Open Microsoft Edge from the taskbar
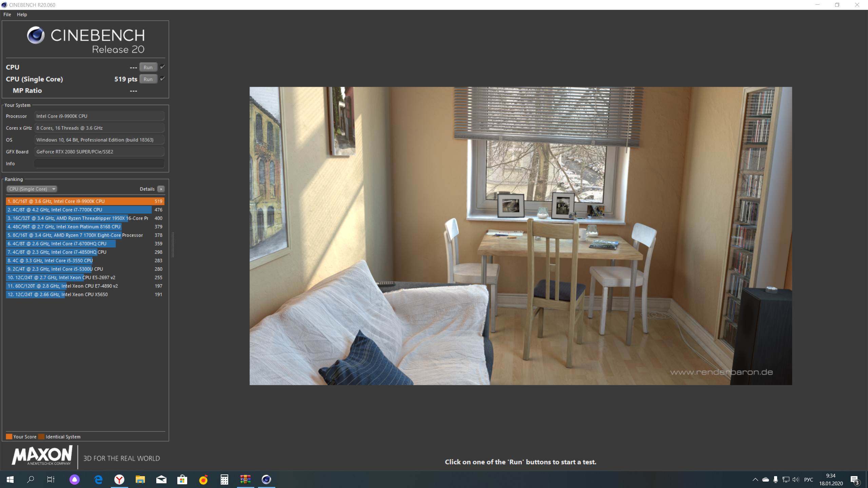Image resolution: width=868 pixels, height=488 pixels. pos(98,480)
